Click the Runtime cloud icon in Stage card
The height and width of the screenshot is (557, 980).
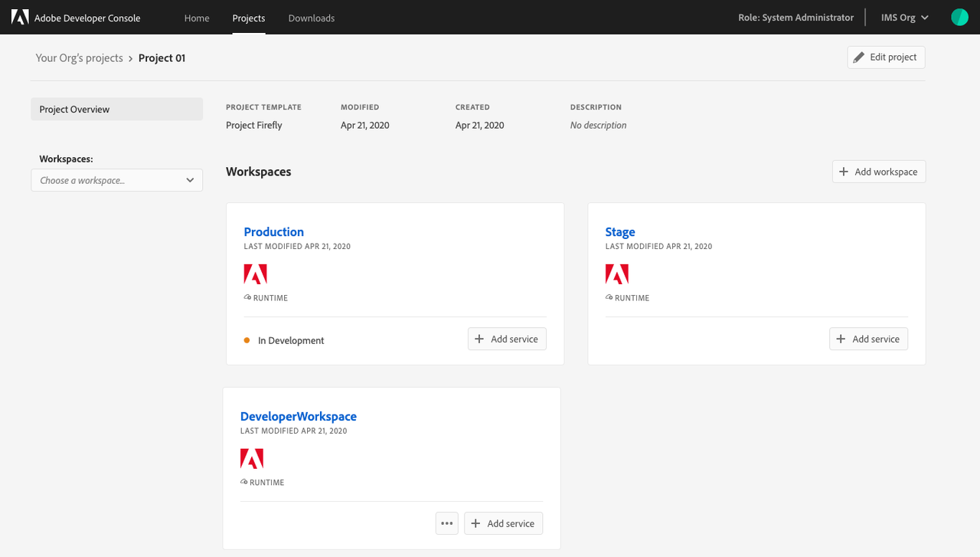coord(609,297)
